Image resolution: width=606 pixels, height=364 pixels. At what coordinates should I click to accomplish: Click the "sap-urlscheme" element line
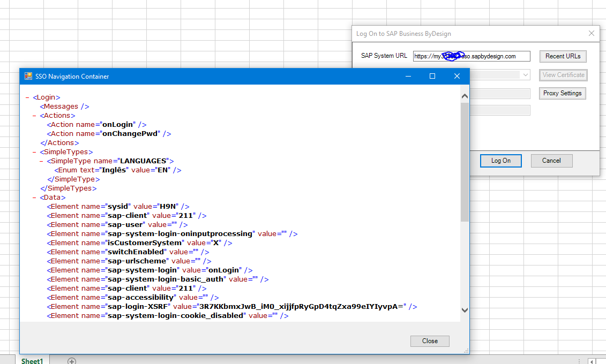tap(130, 261)
